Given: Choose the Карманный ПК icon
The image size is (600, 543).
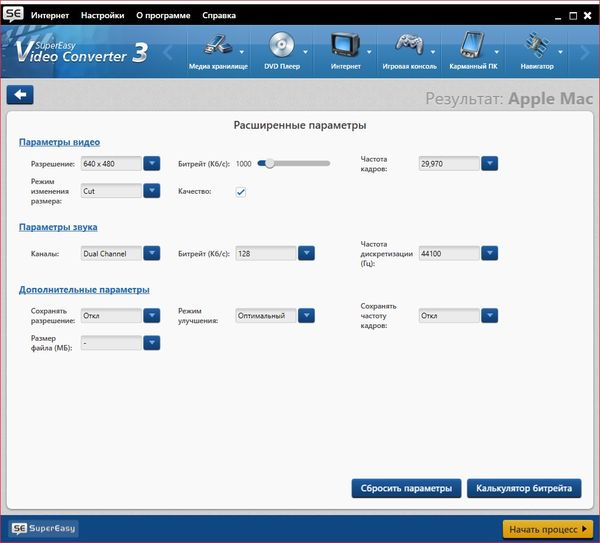Looking at the screenshot, I should coord(473,45).
